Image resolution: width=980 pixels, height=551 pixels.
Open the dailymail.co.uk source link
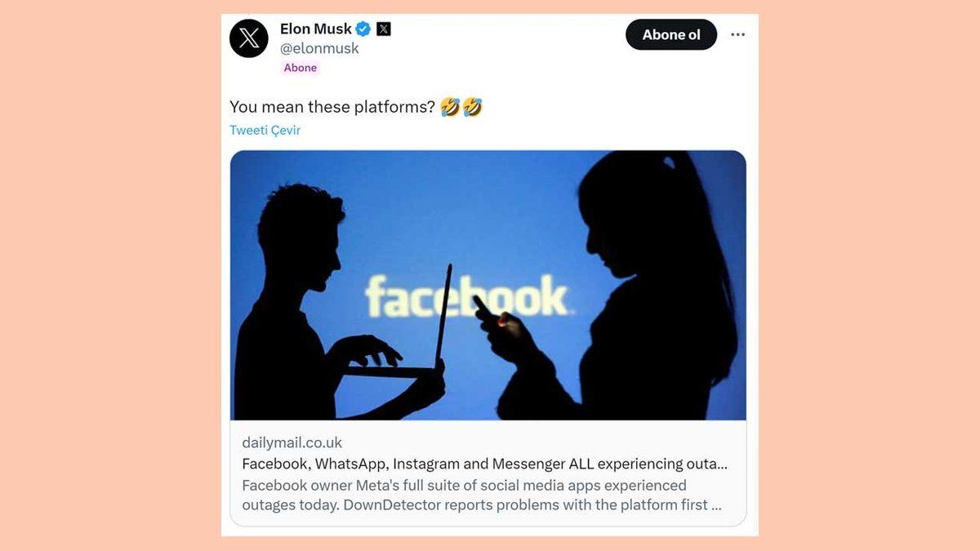tap(292, 442)
